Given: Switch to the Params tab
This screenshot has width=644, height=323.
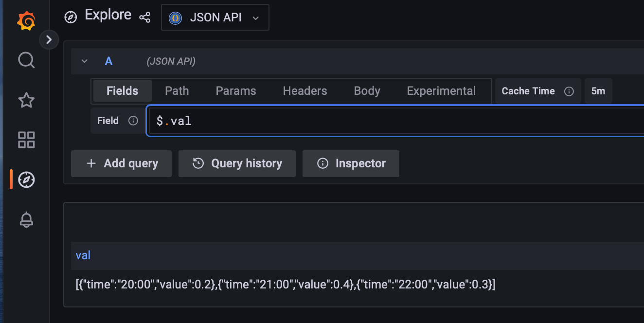Looking at the screenshot, I should pyautogui.click(x=236, y=91).
